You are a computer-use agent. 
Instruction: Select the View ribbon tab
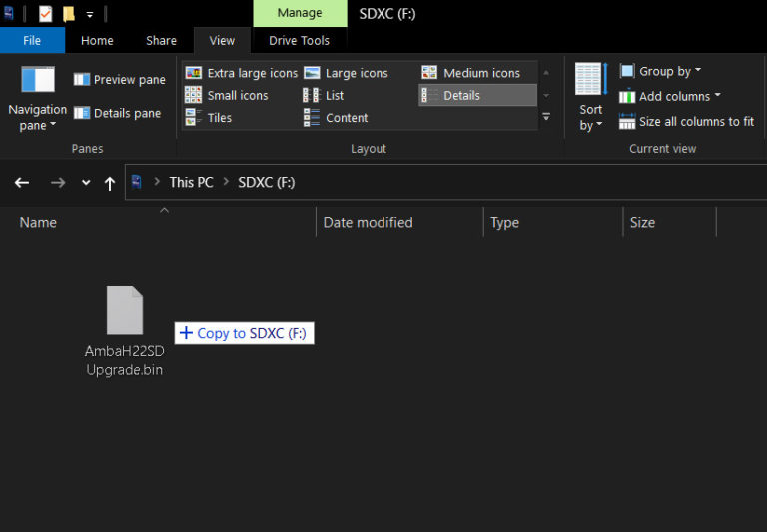tap(222, 40)
